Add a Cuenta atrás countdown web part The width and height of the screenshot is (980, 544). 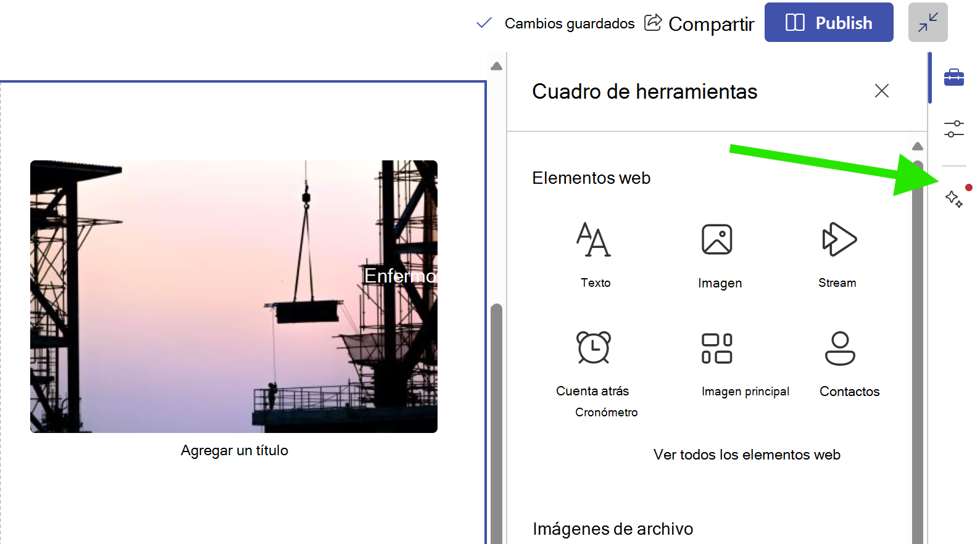point(593,364)
